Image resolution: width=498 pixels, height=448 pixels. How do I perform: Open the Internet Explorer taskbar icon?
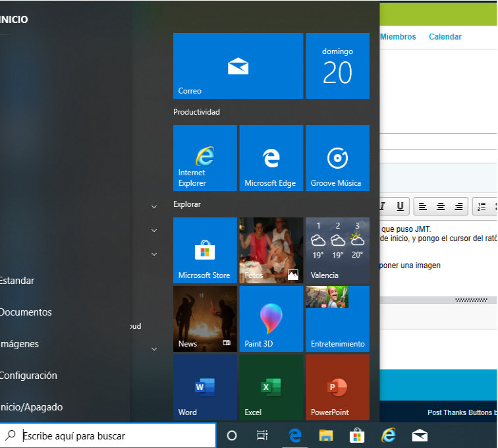tap(388, 435)
